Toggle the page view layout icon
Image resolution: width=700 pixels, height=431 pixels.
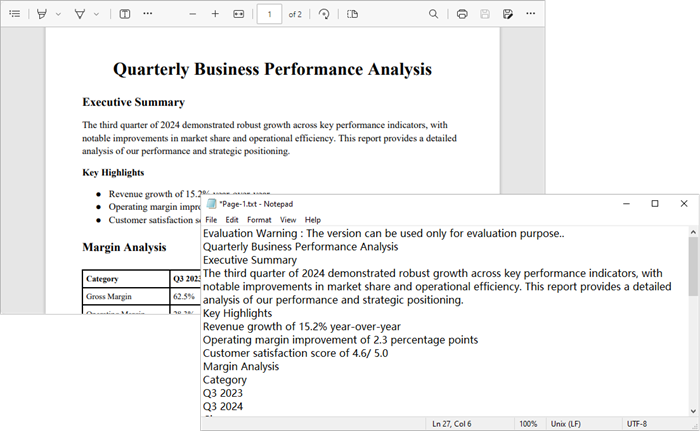click(353, 14)
